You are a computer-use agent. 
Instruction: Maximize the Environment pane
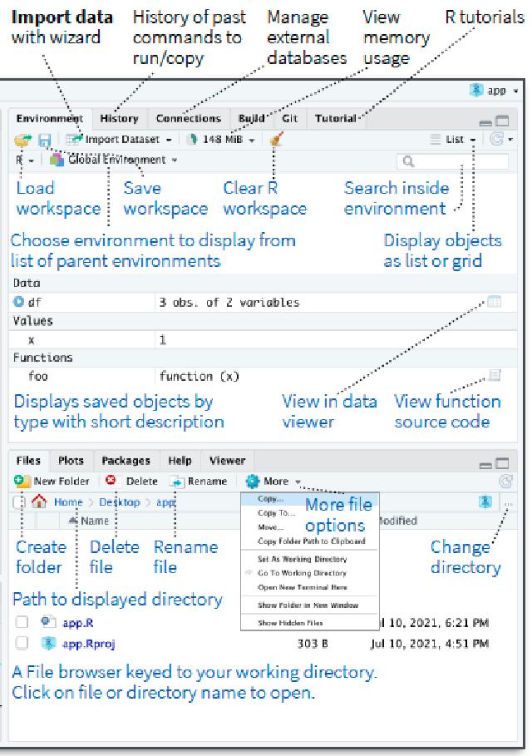tap(503, 121)
